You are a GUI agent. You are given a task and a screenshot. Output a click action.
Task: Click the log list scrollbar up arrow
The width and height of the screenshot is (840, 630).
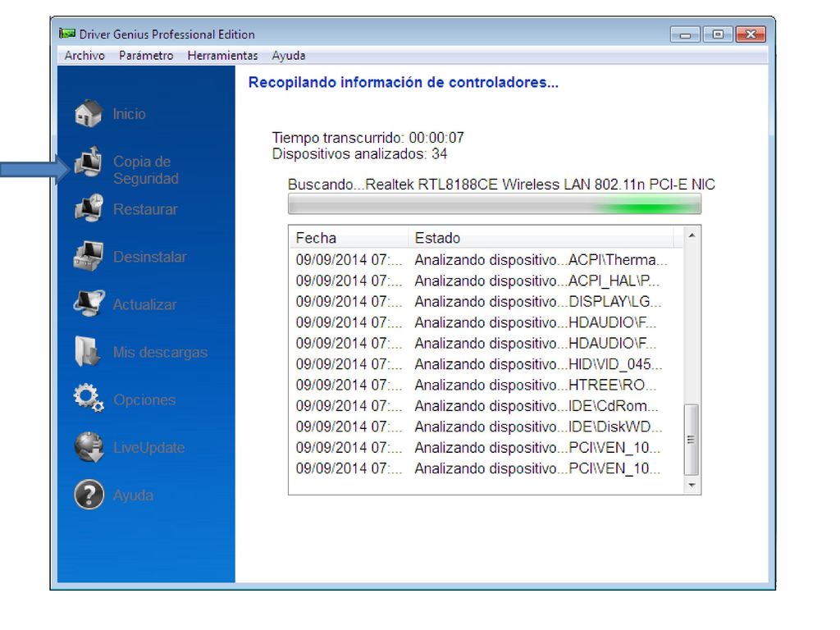pyautogui.click(x=692, y=235)
